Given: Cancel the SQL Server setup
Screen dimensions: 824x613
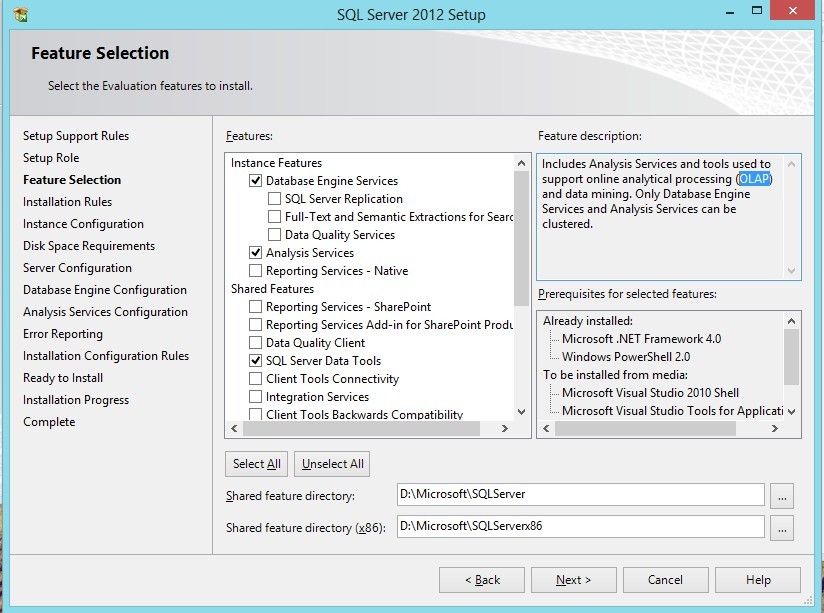Looking at the screenshot, I should click(665, 580).
